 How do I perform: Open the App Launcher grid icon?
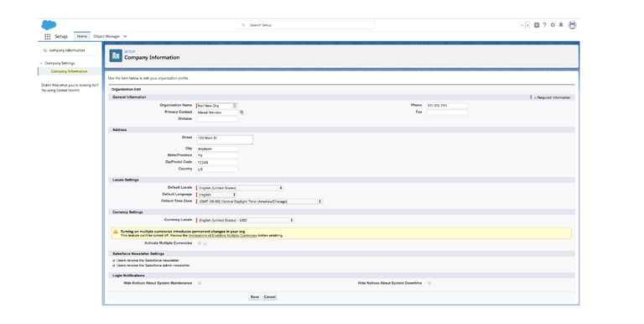coord(48,37)
